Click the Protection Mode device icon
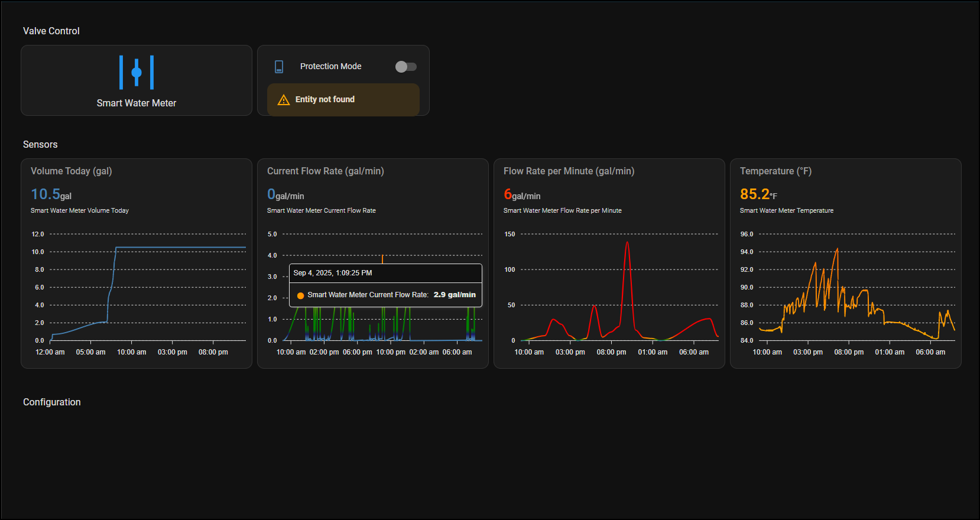The height and width of the screenshot is (520, 980). [x=279, y=67]
